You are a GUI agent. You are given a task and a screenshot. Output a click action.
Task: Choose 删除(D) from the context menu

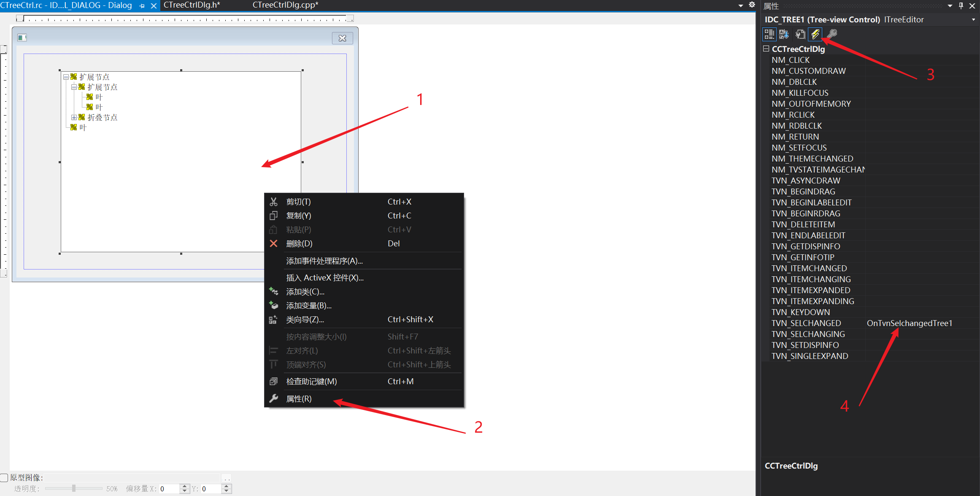364,243
